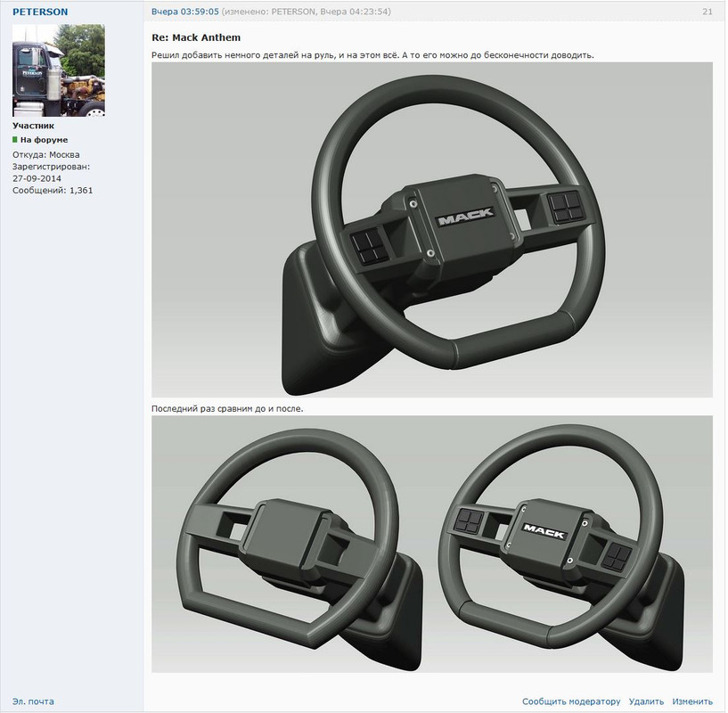Select the post title Re: Mack Anthem
The image size is (728, 713).
point(196,37)
